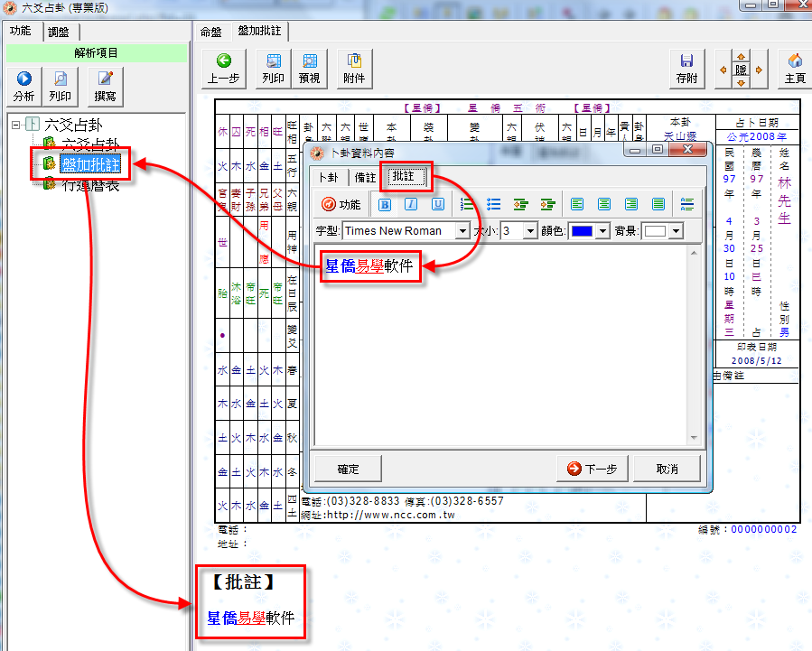
Task: Click the 0000000002 serial number
Action: pos(764,529)
